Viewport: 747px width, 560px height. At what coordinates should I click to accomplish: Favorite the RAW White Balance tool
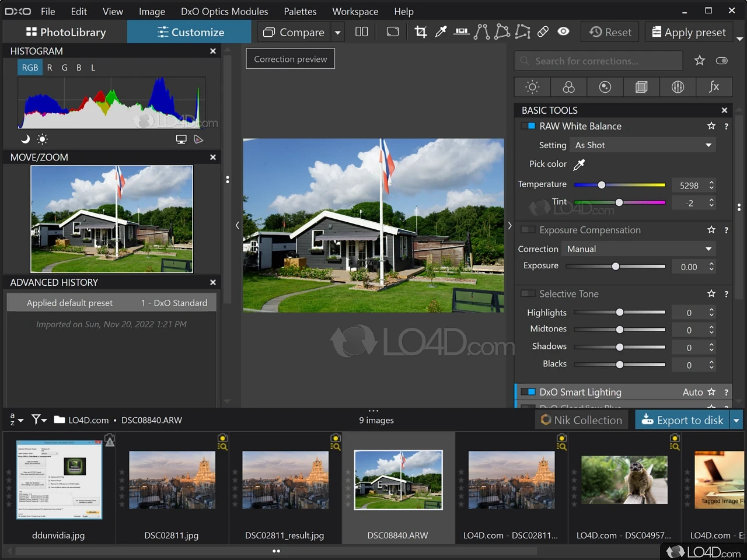pyautogui.click(x=711, y=126)
